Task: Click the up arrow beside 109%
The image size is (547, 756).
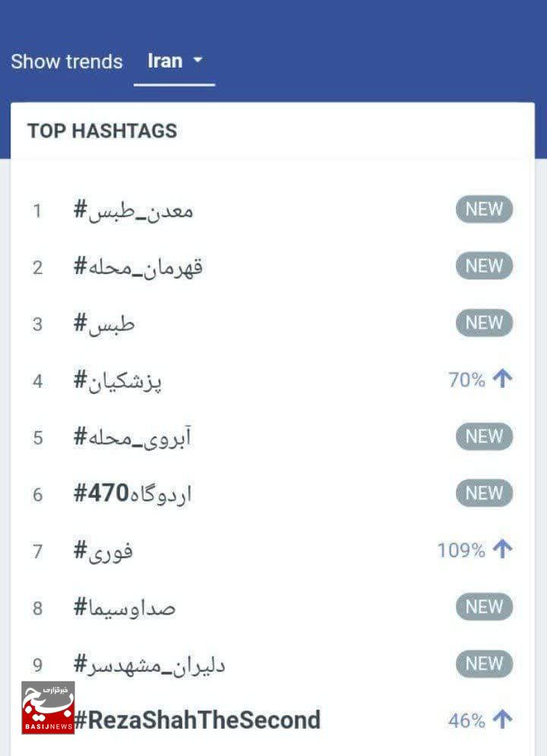Action: 503,549
